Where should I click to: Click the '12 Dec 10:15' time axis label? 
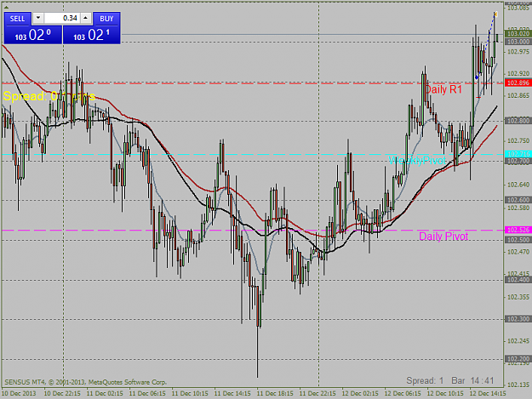tap(445, 394)
